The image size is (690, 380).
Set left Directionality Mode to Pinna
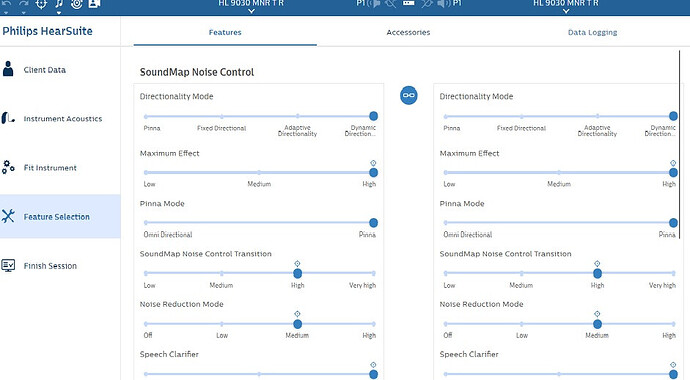[146, 117]
